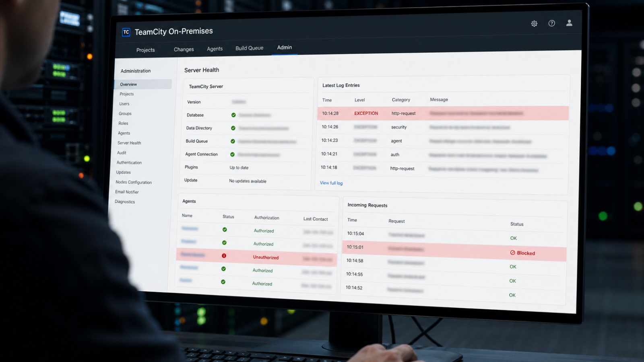Select the 10:14:58 incoming request row
This screenshot has width=644, height=362.
[454, 264]
